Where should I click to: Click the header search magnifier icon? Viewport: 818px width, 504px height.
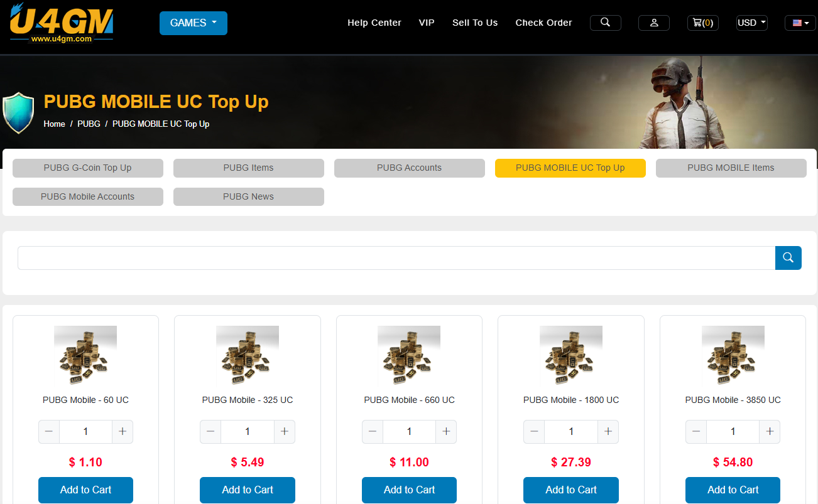[605, 23]
